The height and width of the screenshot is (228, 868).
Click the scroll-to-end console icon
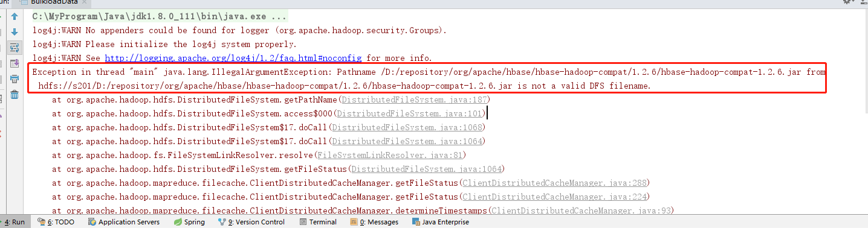pyautogui.click(x=15, y=63)
